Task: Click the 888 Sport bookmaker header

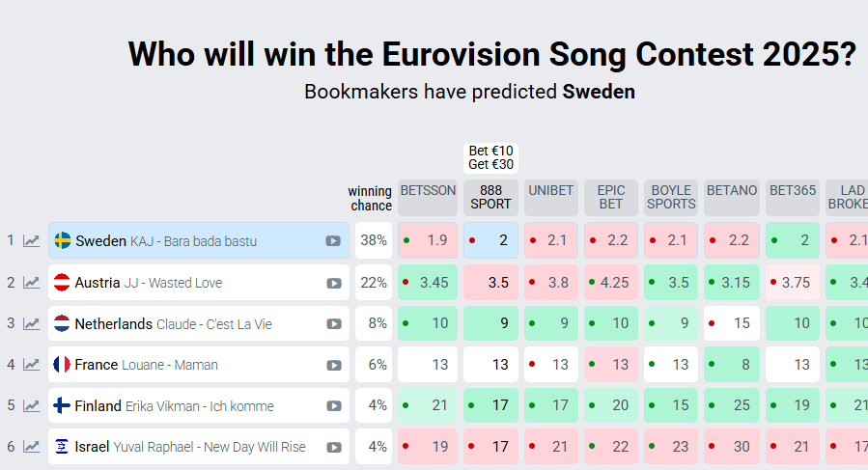Action: 490,197
